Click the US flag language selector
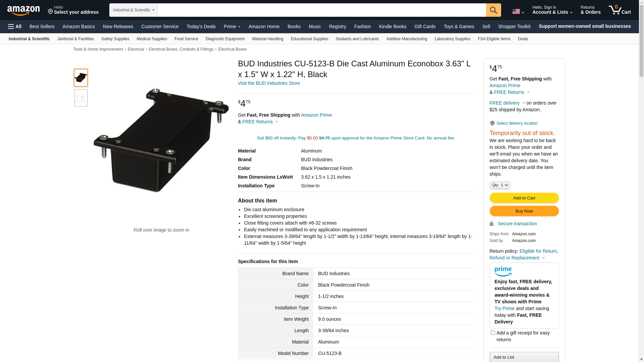Viewport: 644px width, 362px height. click(518, 11)
